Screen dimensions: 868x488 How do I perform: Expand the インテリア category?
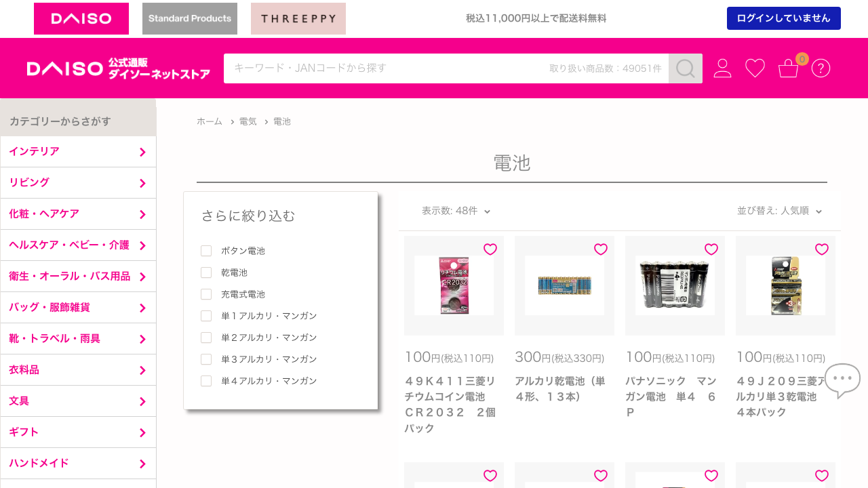(x=78, y=152)
